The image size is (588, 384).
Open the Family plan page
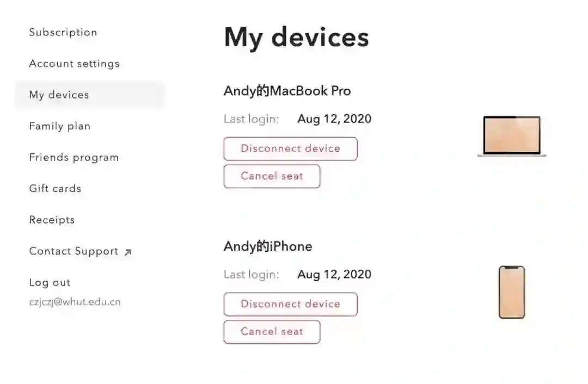[60, 126]
